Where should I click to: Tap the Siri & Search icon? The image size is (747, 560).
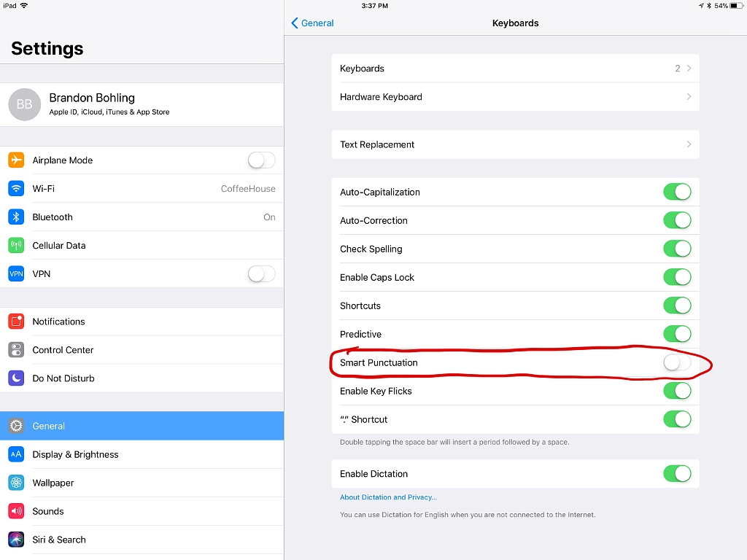[x=16, y=540]
